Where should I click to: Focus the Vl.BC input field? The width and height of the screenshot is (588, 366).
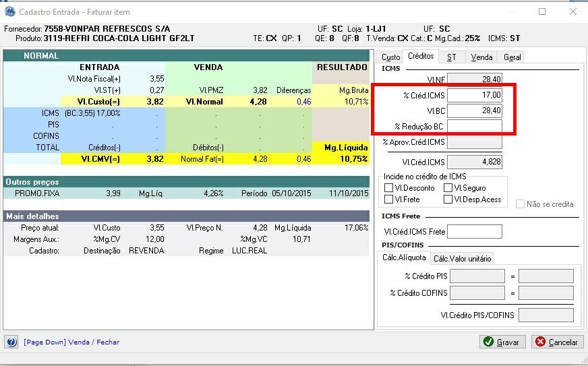click(474, 111)
